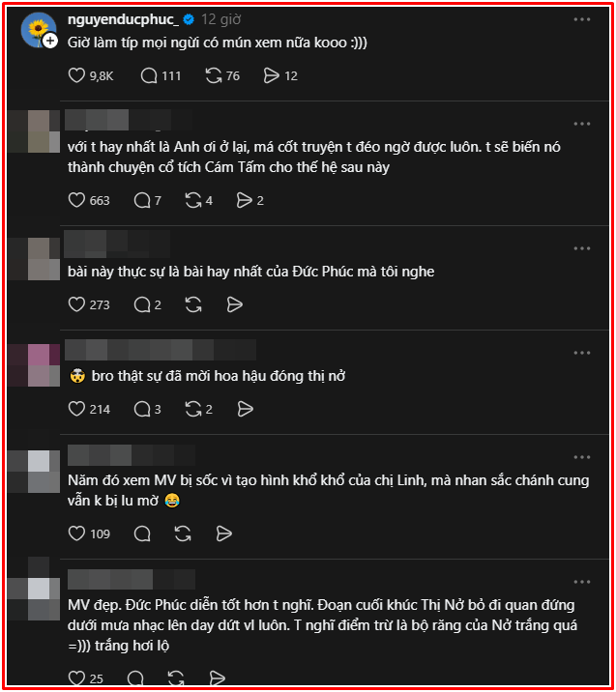Like the comment about Cám Tấm story

[77, 200]
